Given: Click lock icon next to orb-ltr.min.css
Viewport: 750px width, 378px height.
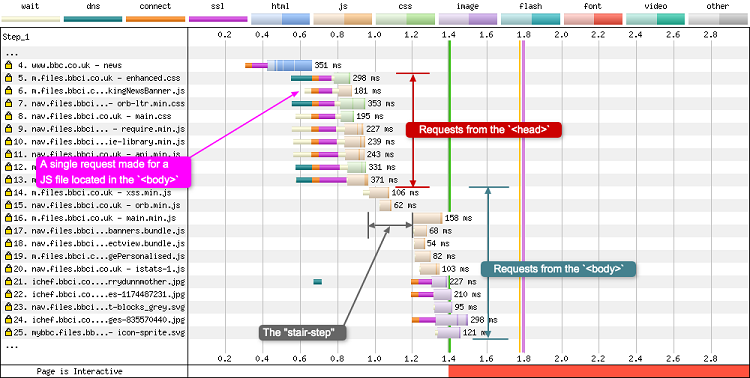Looking at the screenshot, I should tap(8, 103).
